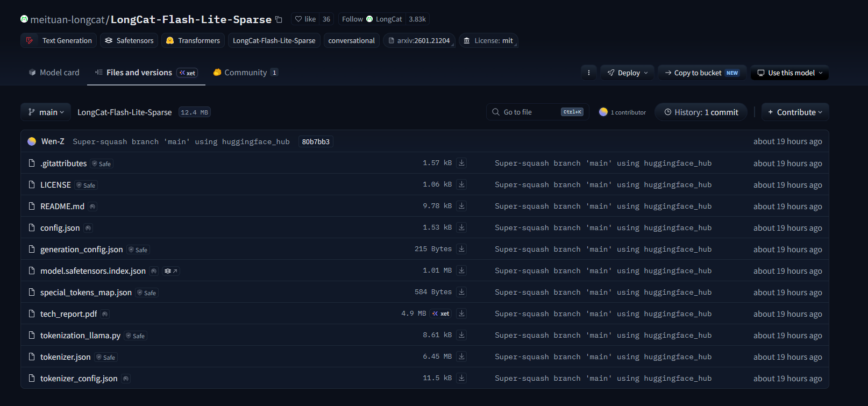Open the Community tab
The width and height of the screenshot is (868, 406).
(x=246, y=73)
